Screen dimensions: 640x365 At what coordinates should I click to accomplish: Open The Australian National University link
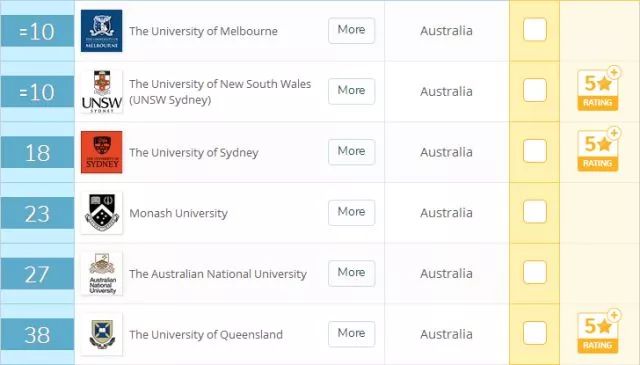(x=218, y=274)
